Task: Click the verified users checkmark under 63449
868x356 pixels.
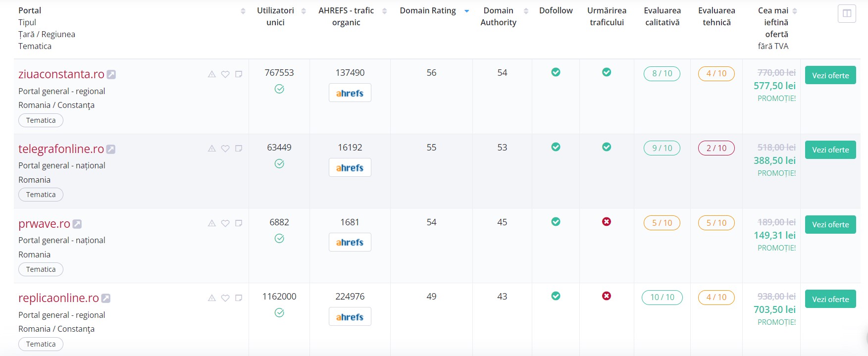Action: pyautogui.click(x=279, y=164)
